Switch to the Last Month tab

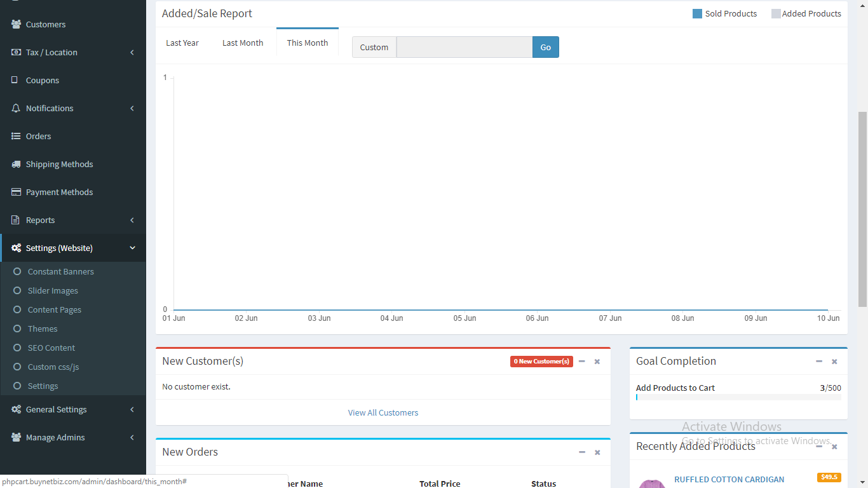click(243, 43)
